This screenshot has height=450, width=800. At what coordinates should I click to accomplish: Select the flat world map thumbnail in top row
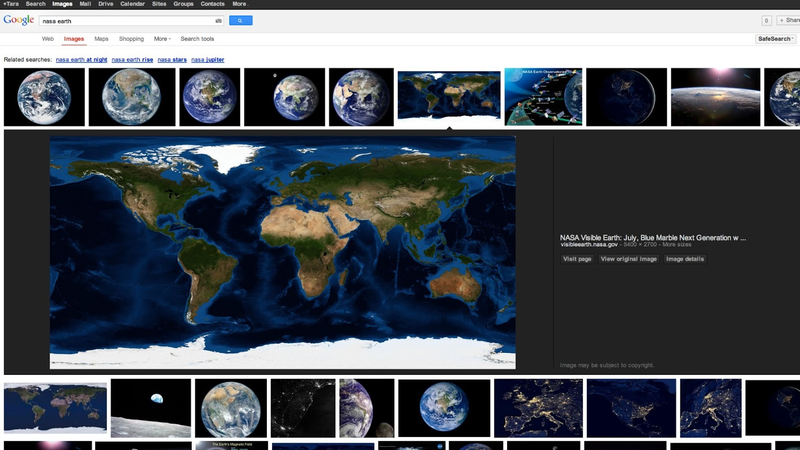[x=449, y=95]
